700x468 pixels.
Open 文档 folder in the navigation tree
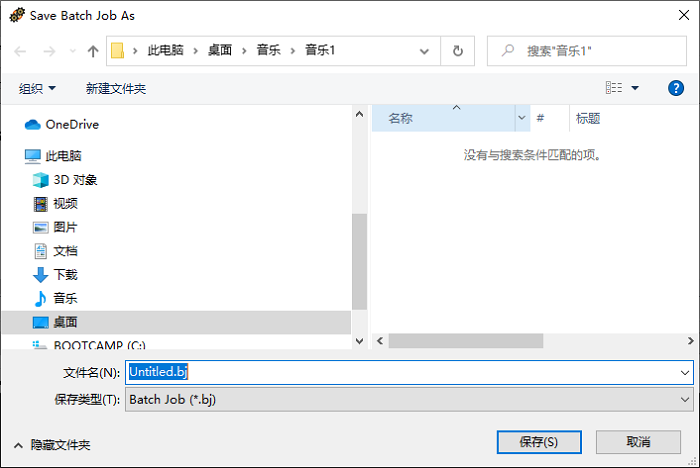point(55,251)
